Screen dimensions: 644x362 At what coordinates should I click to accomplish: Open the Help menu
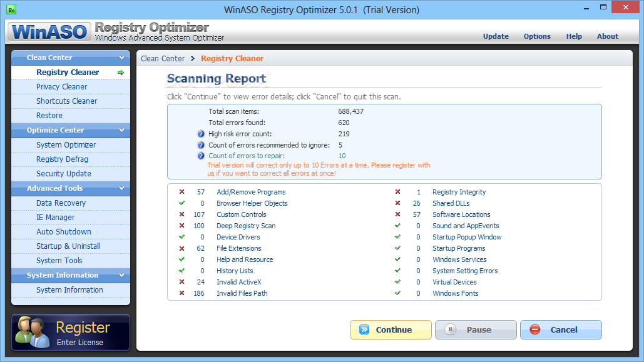(x=574, y=36)
